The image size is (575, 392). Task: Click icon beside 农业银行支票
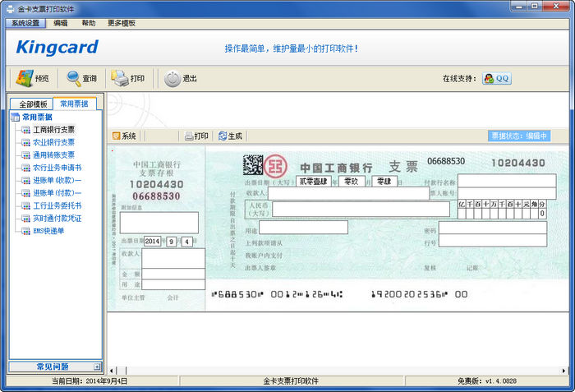(25, 142)
